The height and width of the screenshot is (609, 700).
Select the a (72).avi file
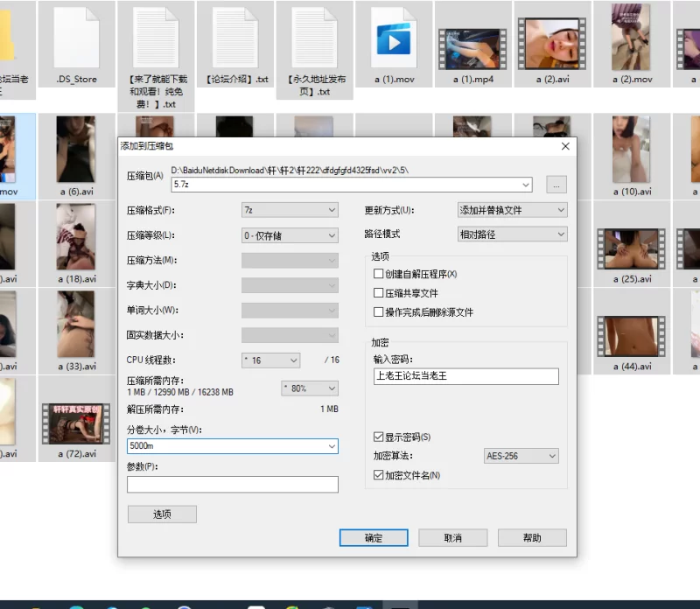(76, 419)
